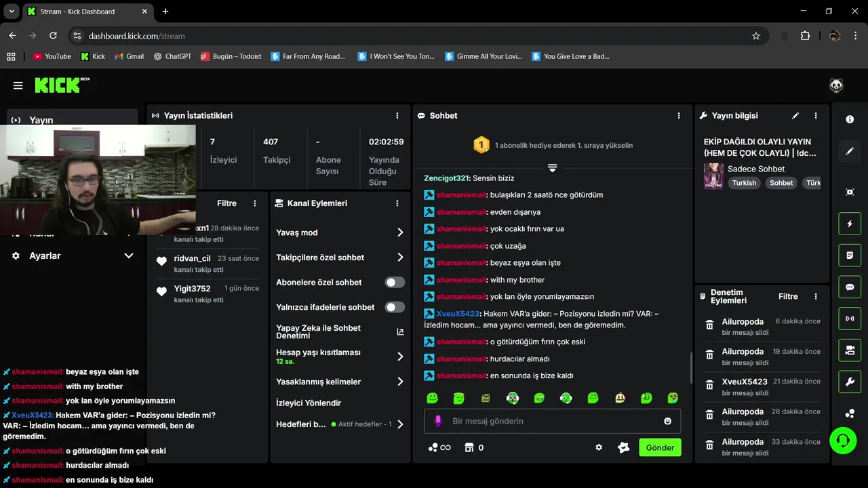The height and width of the screenshot is (488, 868).
Task: Open external link for Yapay Zeka ile Sohbet Denetimi
Action: (400, 332)
